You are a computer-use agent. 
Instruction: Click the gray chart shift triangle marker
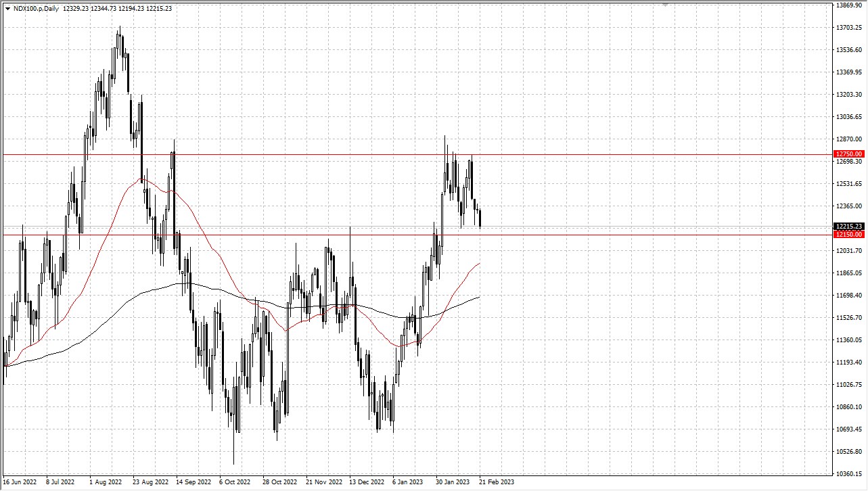click(x=665, y=5)
